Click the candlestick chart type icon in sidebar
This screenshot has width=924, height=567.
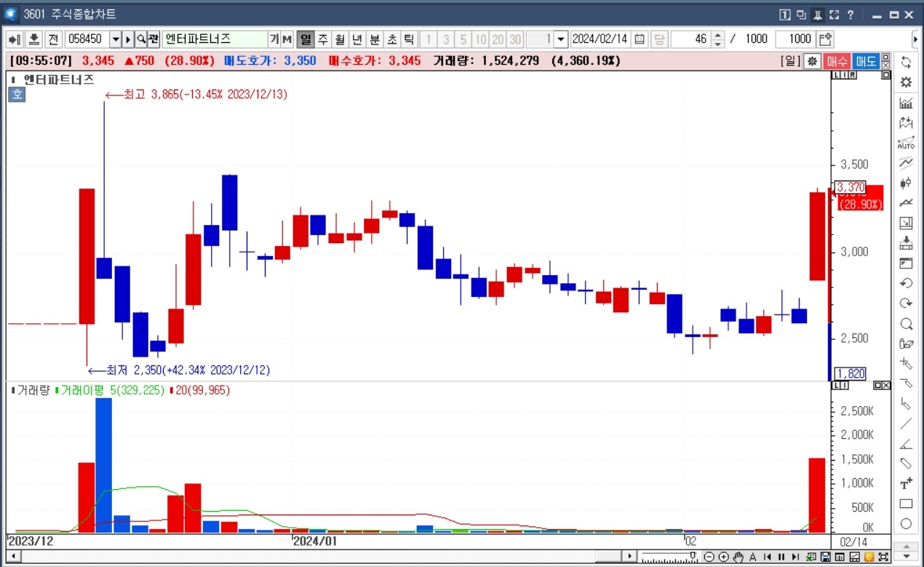pos(906,183)
